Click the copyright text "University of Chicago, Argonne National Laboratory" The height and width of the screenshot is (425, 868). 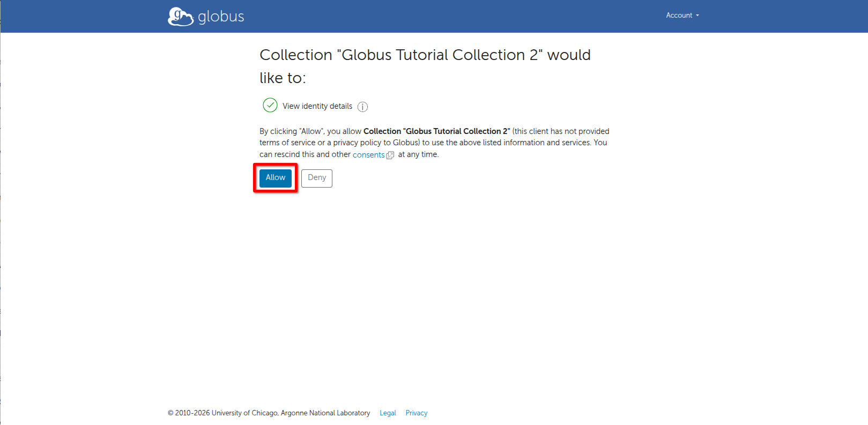[291, 413]
